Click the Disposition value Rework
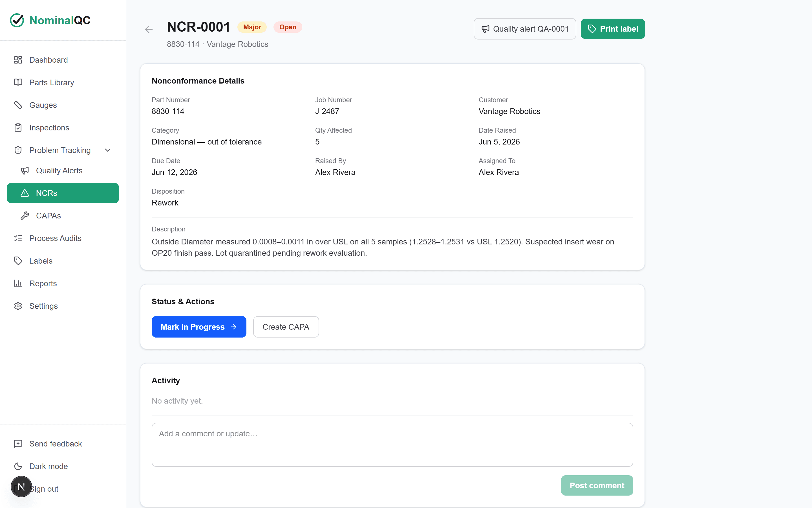 (165, 203)
